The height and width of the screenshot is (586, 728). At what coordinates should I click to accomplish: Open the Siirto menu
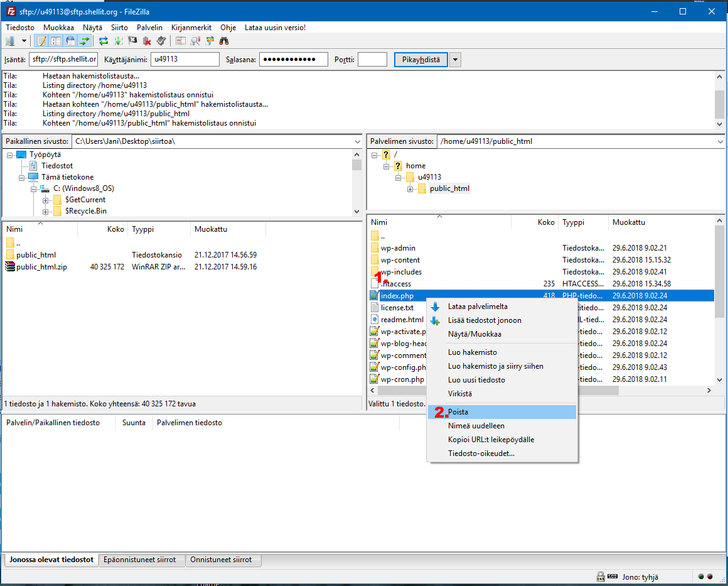(x=119, y=28)
